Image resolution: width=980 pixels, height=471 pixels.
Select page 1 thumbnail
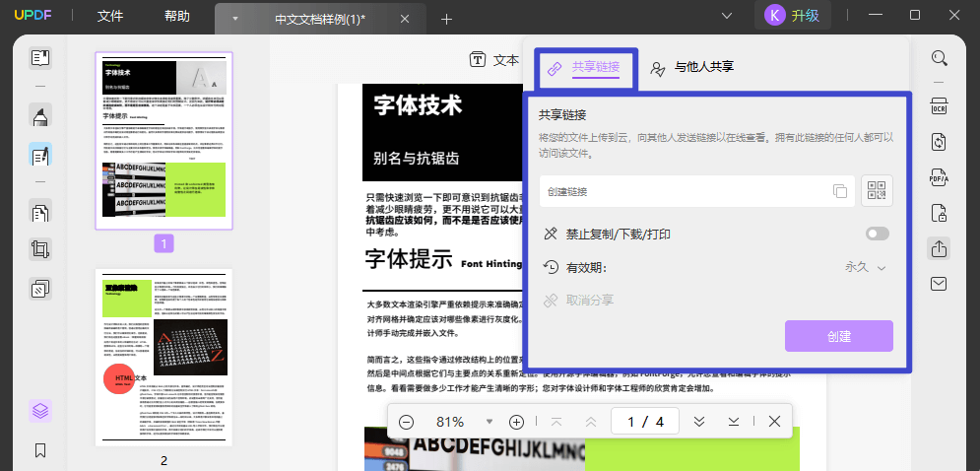[x=163, y=141]
